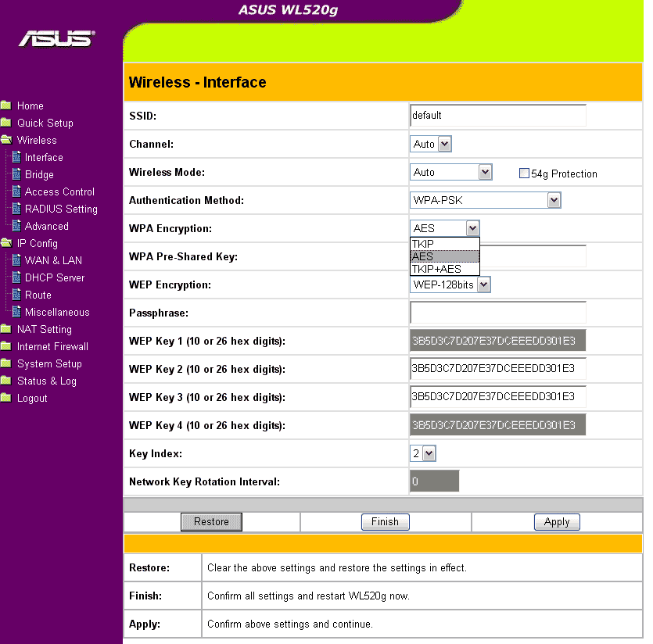Click the Route page icon
The image size is (653, 644).
16,295
